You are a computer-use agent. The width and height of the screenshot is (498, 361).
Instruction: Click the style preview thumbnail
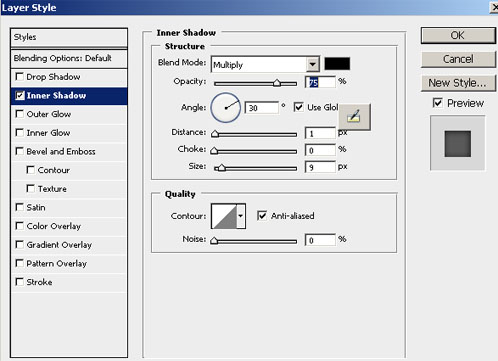[x=457, y=143]
